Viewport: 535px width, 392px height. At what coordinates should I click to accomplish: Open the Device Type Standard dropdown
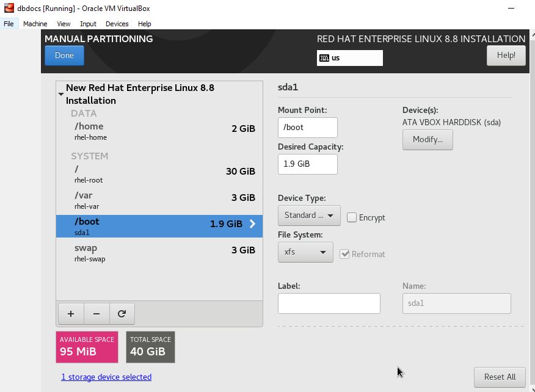pyautogui.click(x=309, y=216)
